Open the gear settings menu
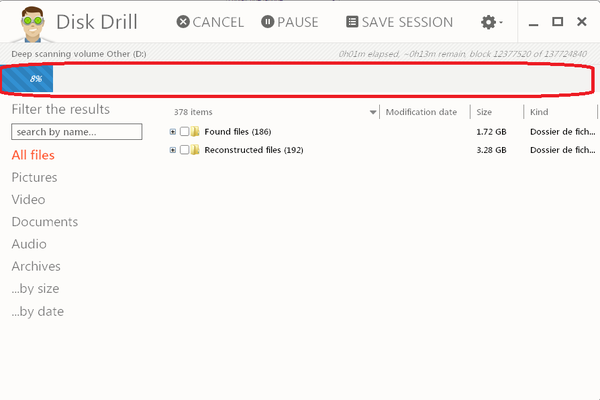Viewport: 600px width, 400px height. point(491,22)
